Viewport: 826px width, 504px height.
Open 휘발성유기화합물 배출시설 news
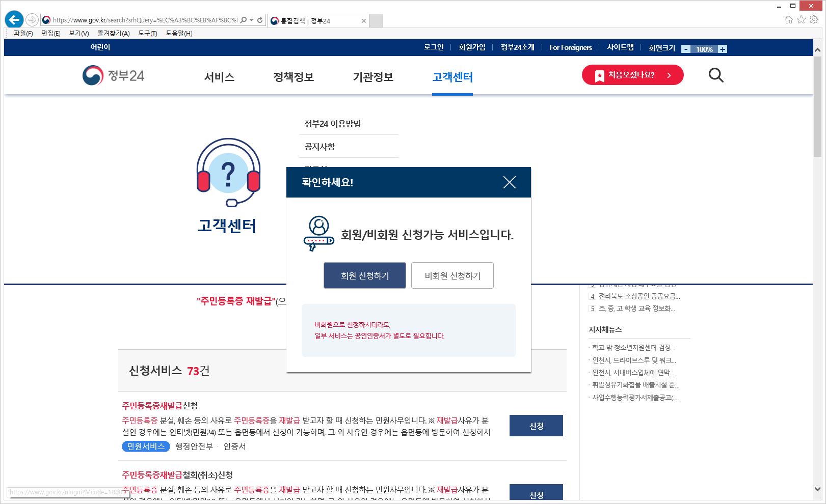[x=635, y=385]
